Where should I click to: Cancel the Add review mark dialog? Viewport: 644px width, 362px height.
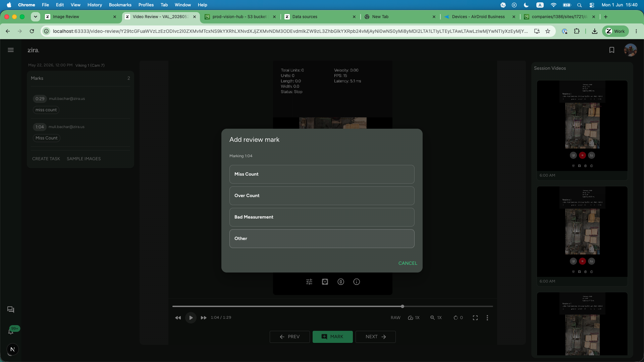pyautogui.click(x=408, y=263)
